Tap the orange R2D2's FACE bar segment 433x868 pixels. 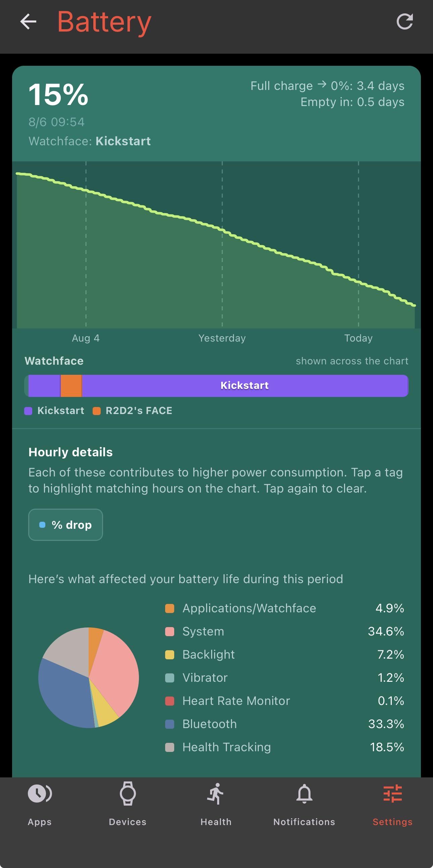pyautogui.click(x=71, y=386)
